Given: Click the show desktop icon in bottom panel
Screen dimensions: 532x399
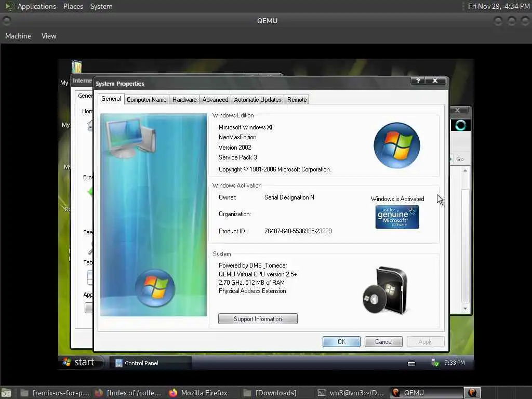Looking at the screenshot, I should [x=6, y=393].
